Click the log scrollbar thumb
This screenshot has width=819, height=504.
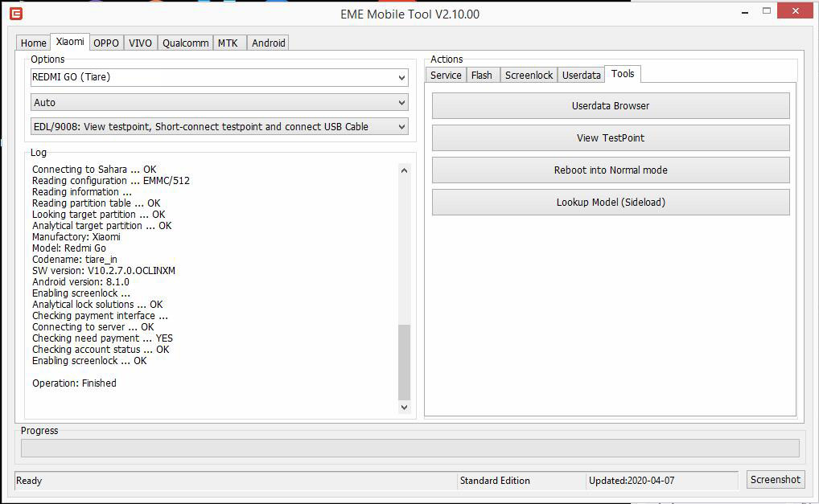pos(404,362)
